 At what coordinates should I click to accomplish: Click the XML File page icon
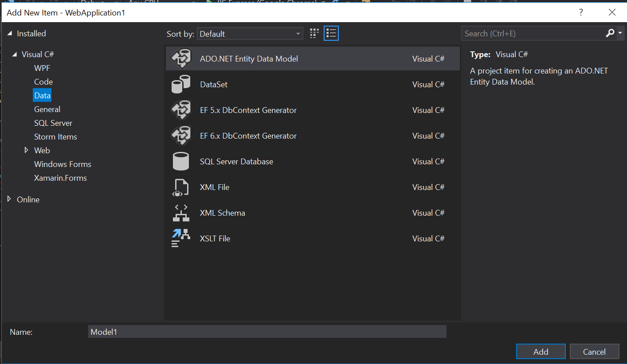(x=180, y=187)
